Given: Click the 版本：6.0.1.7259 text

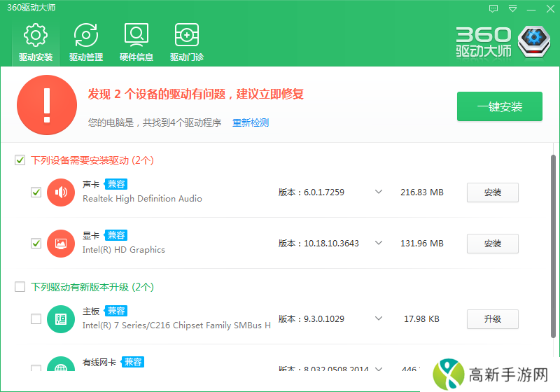Looking at the screenshot, I should tap(311, 192).
